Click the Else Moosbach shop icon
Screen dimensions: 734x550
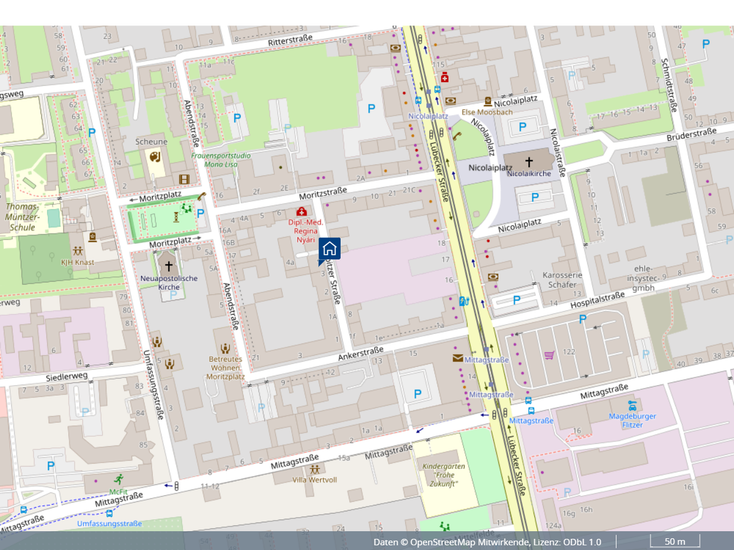(x=487, y=101)
